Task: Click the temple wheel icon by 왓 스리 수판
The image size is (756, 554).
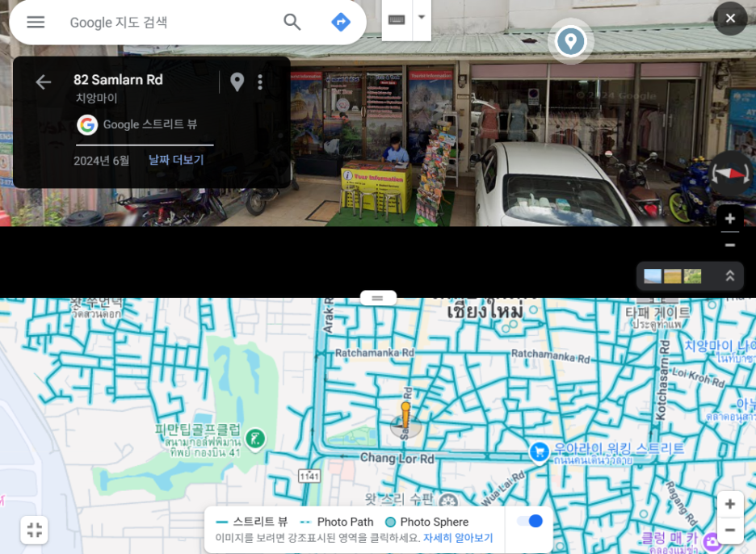Action: click(x=448, y=502)
